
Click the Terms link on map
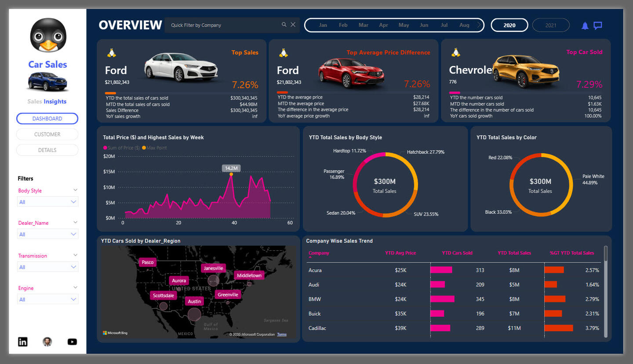[282, 335]
